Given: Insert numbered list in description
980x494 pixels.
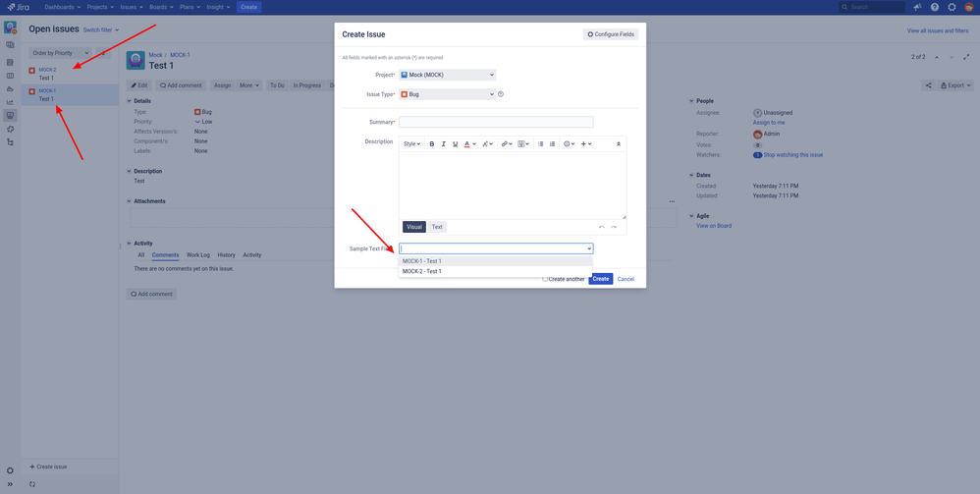Looking at the screenshot, I should pyautogui.click(x=552, y=143).
